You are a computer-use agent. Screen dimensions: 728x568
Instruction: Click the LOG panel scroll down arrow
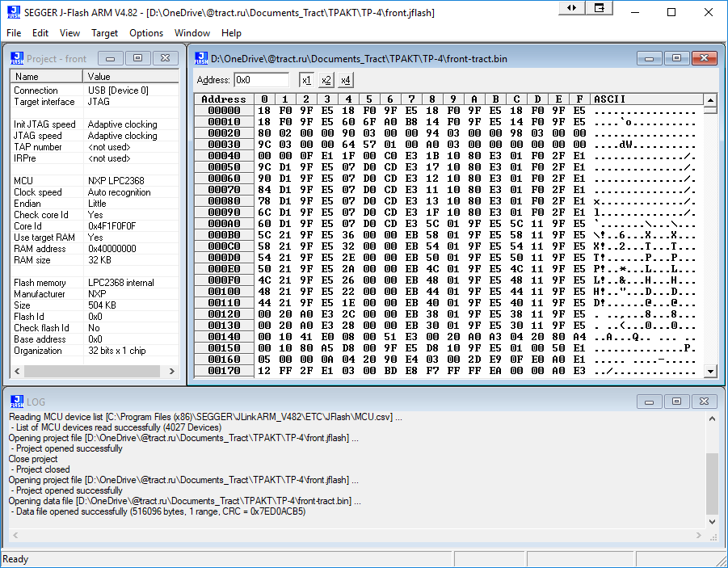(712, 522)
